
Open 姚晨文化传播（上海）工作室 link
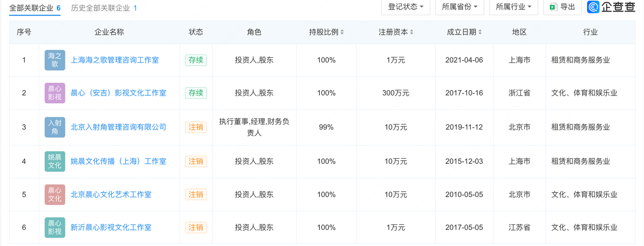coord(118,161)
